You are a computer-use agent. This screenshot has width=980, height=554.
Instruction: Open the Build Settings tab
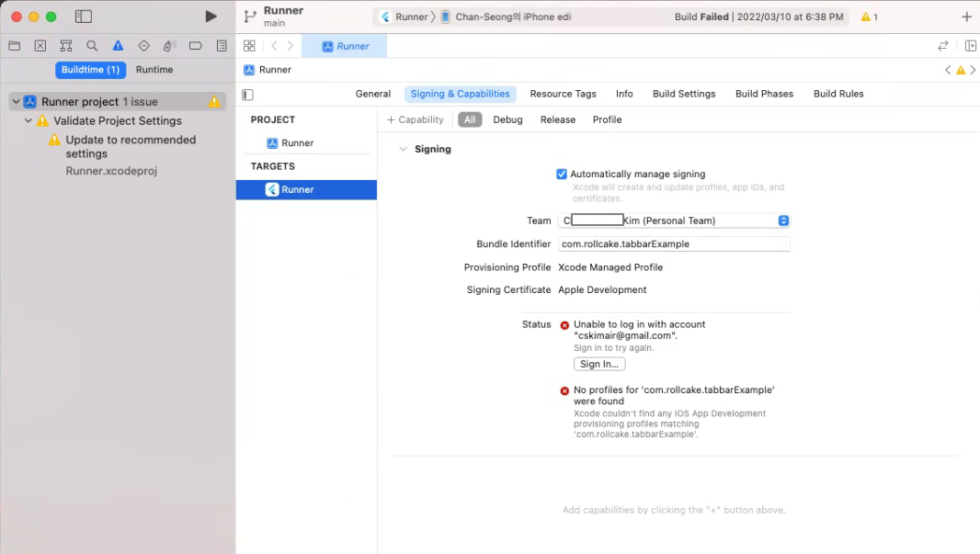click(x=684, y=94)
